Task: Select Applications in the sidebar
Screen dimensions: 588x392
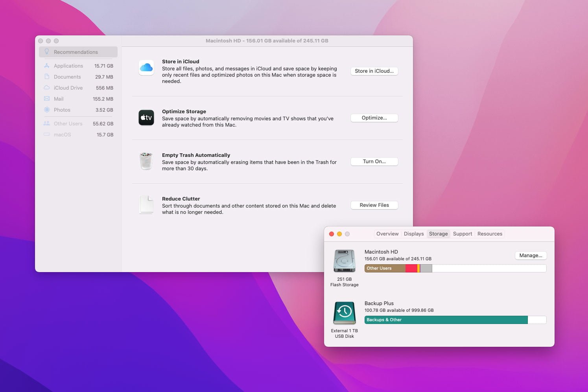Action: click(x=68, y=66)
